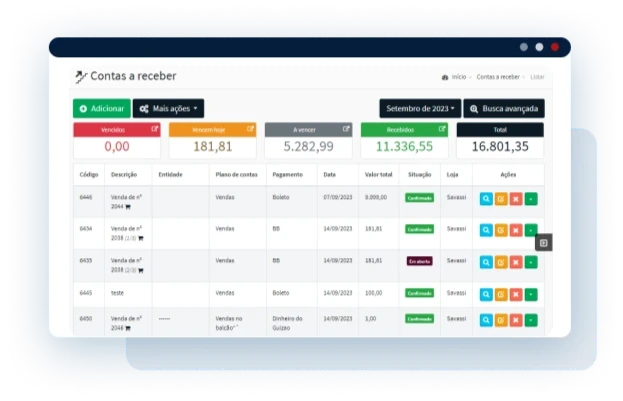Click red delete icon for record 6435

point(516,262)
